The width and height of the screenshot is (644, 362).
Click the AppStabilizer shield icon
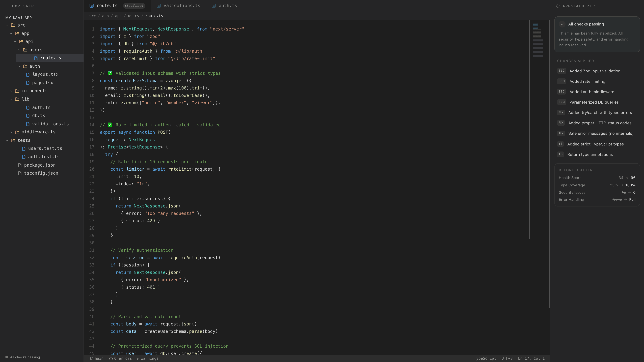(558, 6)
